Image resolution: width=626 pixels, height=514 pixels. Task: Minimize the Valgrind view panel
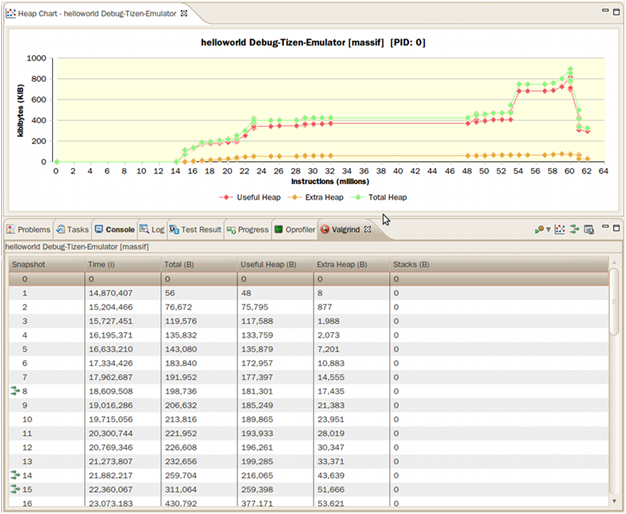tap(605, 228)
